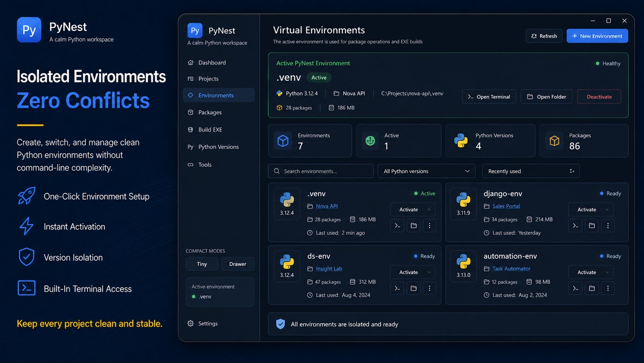Open the Sales Portal project link

point(506,206)
